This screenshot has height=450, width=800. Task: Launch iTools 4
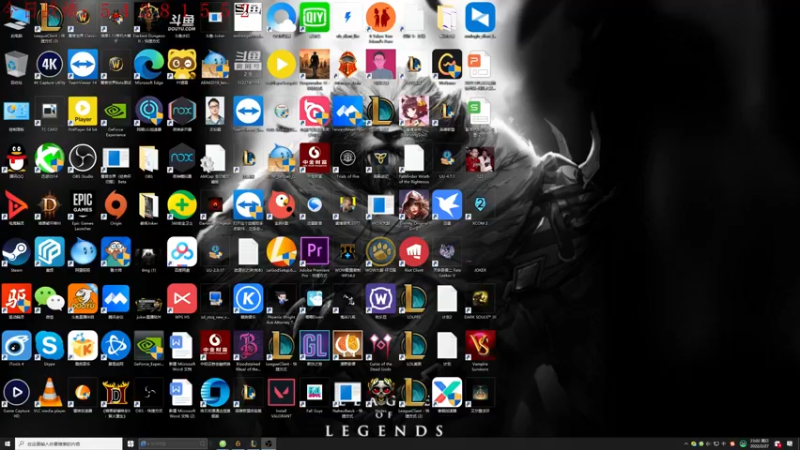(16, 346)
